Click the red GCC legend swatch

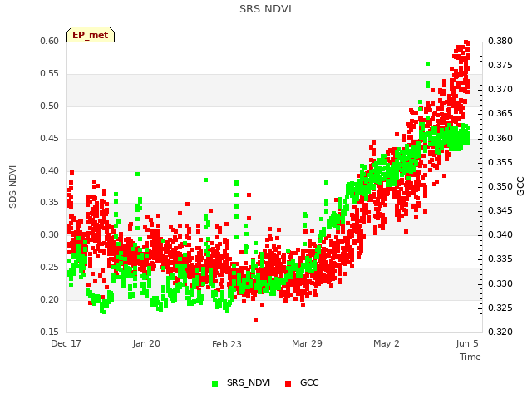coord(288,383)
